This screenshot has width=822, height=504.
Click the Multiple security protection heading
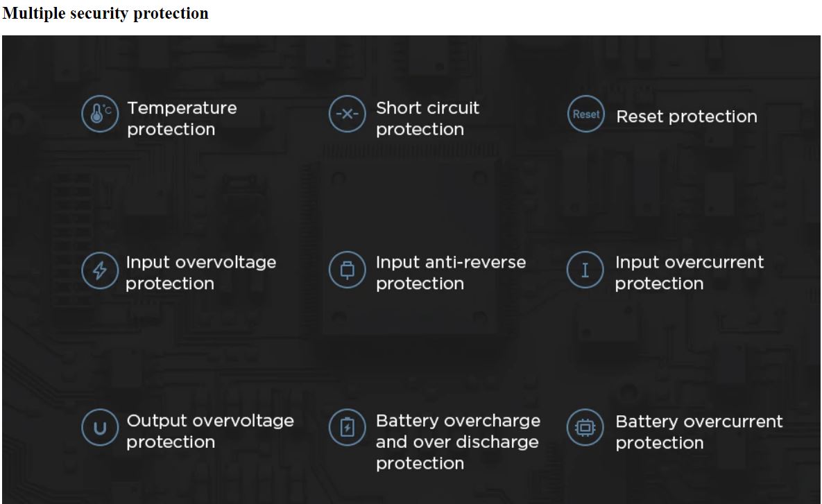(105, 13)
